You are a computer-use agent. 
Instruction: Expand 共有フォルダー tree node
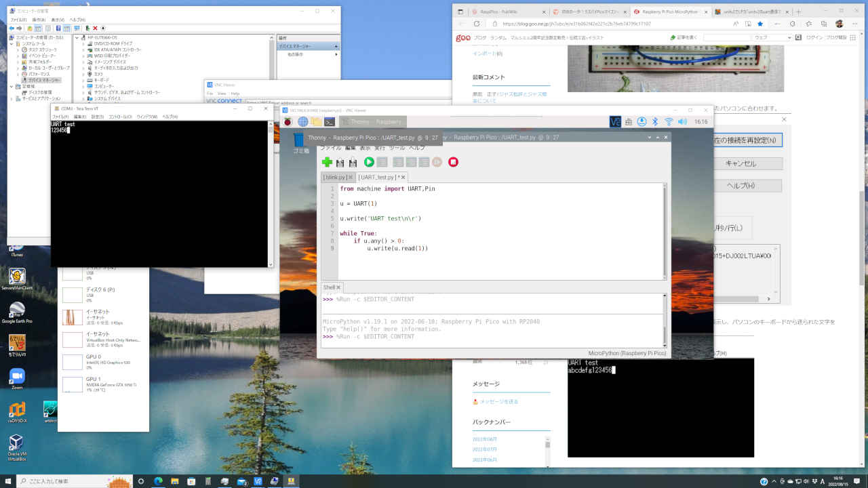pyautogui.click(x=19, y=62)
